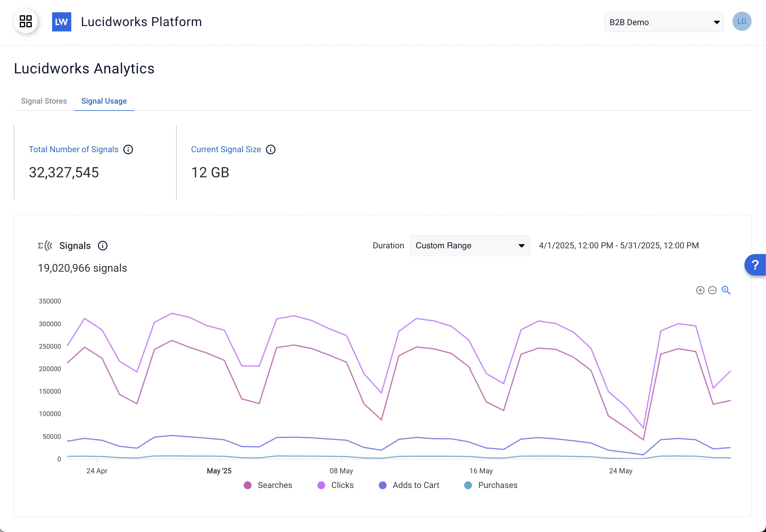The image size is (766, 532).
Task: Zoom in the chart with plus icon
Action: (700, 290)
